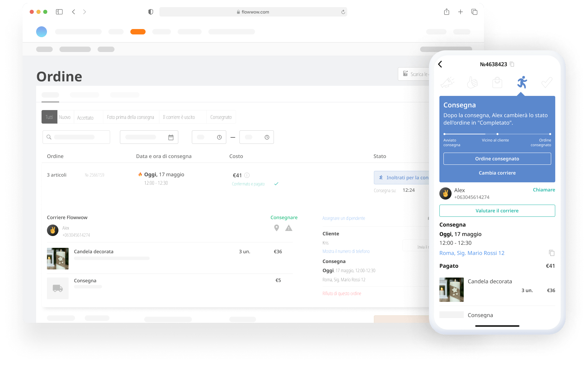Click the megaphone new order status icon
Screen dimensions: 588x365
(448, 82)
